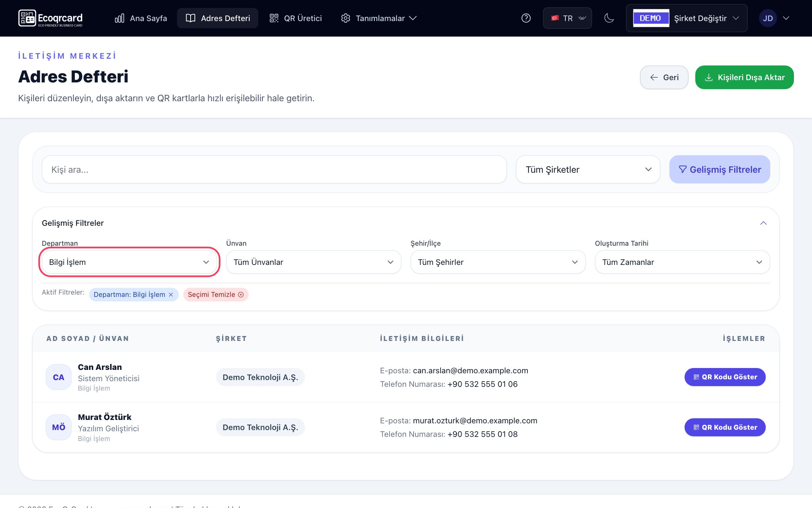Image resolution: width=812 pixels, height=508 pixels.
Task: Click Seçimi Temizle to clear filters
Action: 216,295
